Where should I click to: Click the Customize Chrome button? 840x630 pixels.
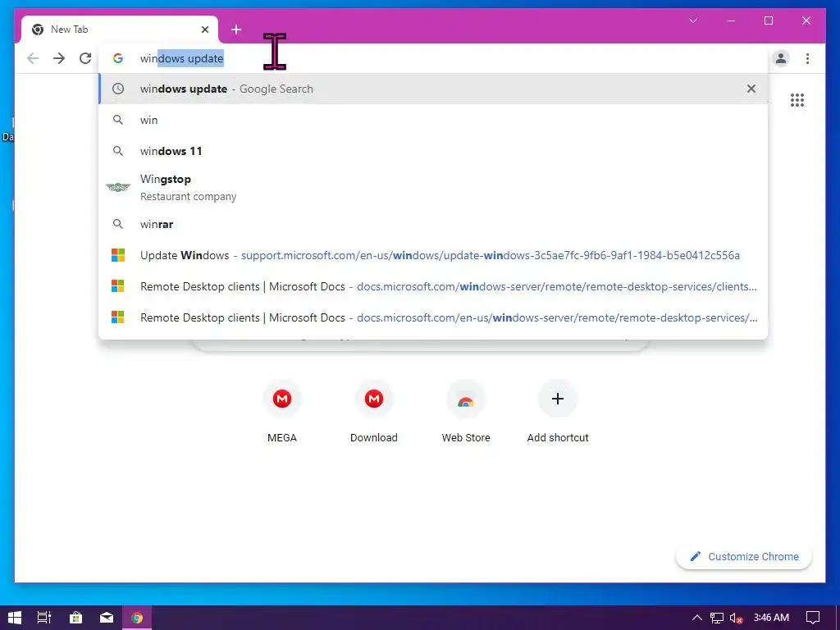744,557
